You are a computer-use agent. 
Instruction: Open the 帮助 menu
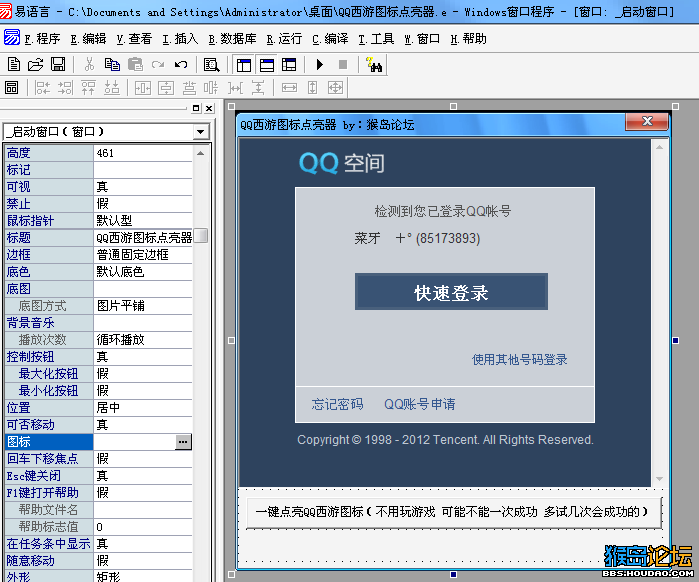468,39
